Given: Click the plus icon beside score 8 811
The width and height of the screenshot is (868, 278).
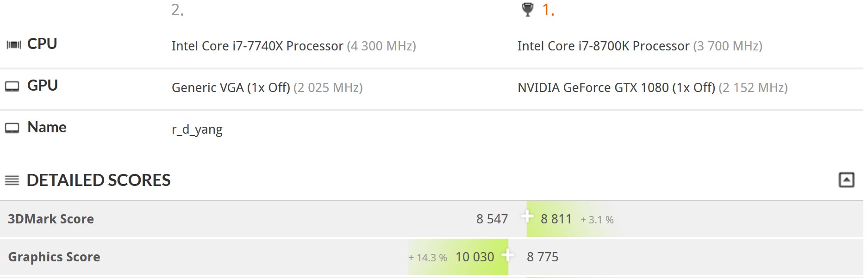Looking at the screenshot, I should [527, 216].
